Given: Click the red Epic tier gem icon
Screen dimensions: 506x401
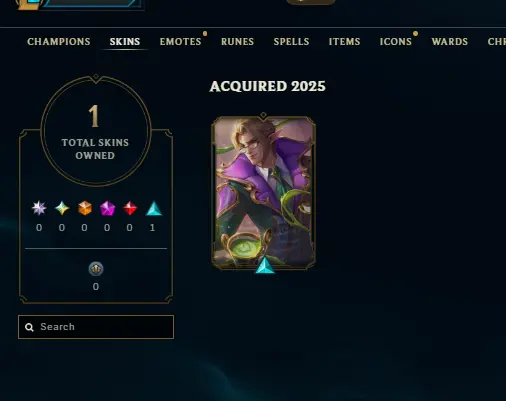Looking at the screenshot, I should [x=130, y=208].
